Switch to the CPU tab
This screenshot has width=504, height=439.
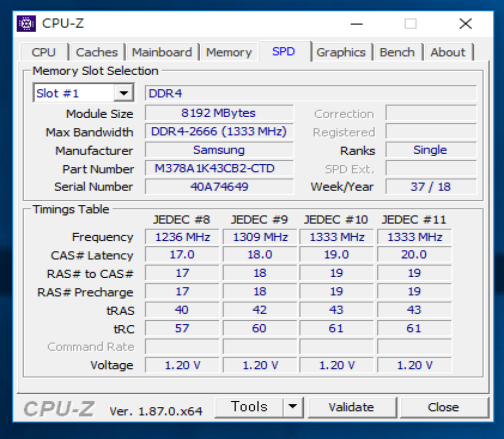[44, 52]
